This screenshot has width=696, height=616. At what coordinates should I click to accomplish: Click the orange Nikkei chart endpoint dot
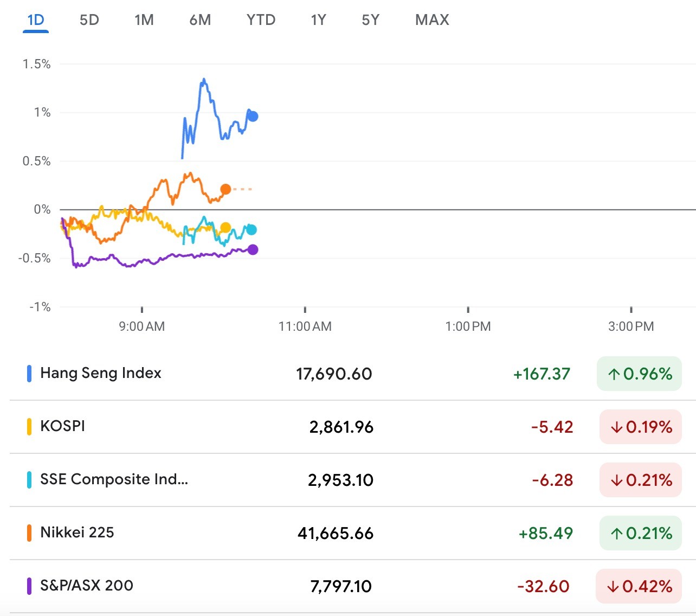225,189
